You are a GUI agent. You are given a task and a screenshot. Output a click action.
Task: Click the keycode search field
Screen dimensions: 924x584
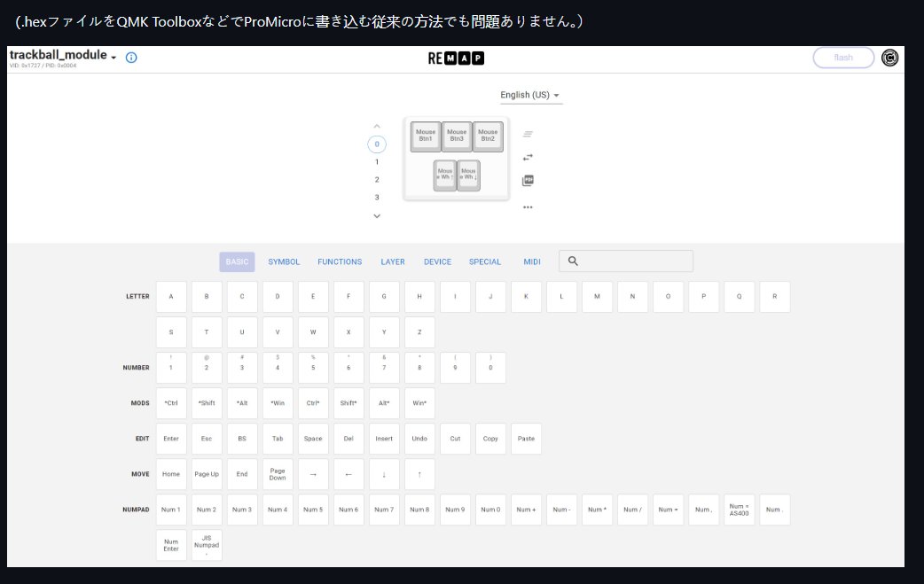click(x=626, y=261)
